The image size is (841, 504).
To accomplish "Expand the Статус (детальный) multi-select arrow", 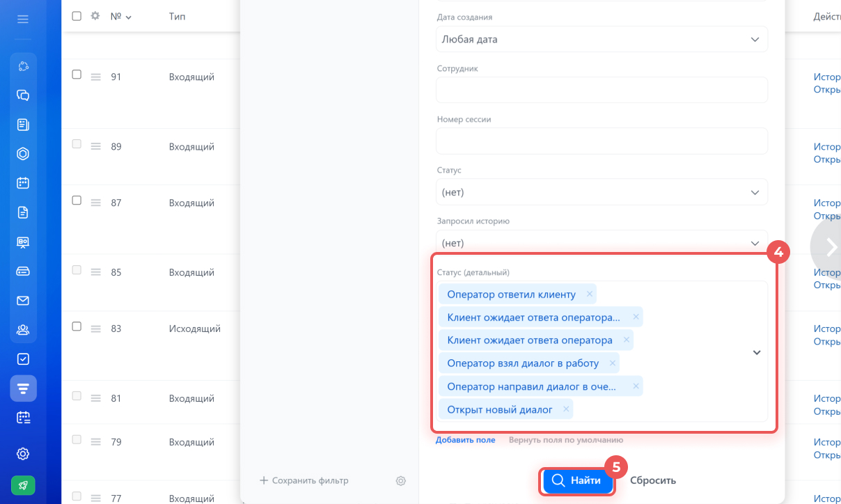I will (757, 352).
